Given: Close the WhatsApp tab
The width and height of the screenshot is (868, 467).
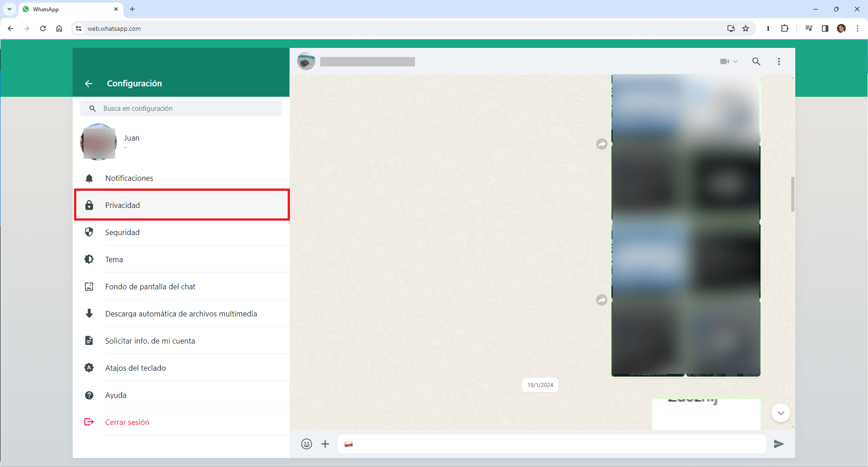Looking at the screenshot, I should tap(116, 9).
